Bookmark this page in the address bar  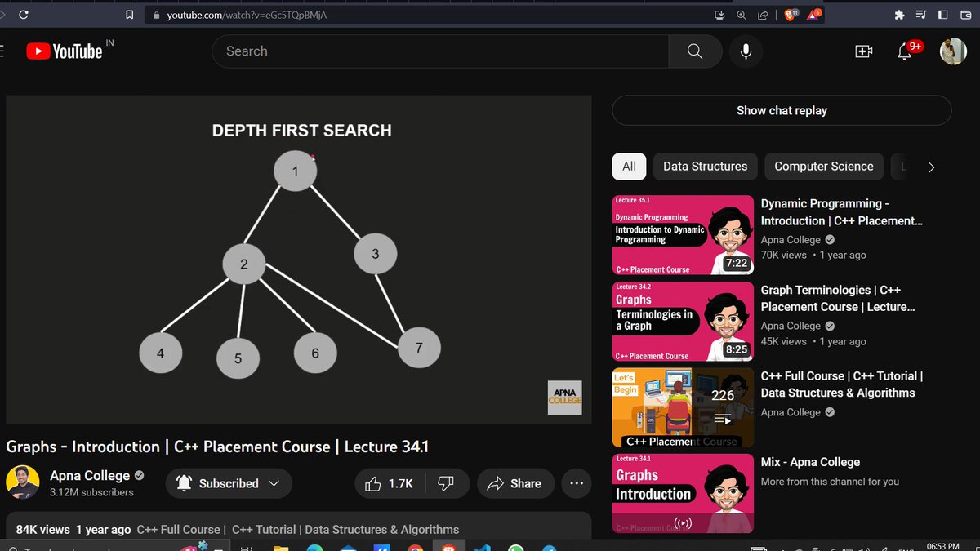(129, 15)
